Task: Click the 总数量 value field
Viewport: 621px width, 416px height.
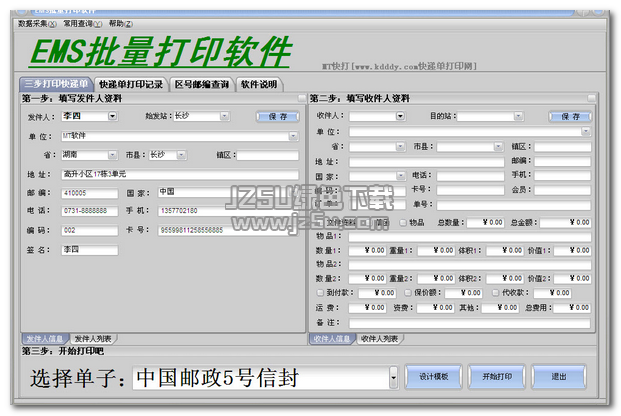Action: pyautogui.click(x=485, y=223)
